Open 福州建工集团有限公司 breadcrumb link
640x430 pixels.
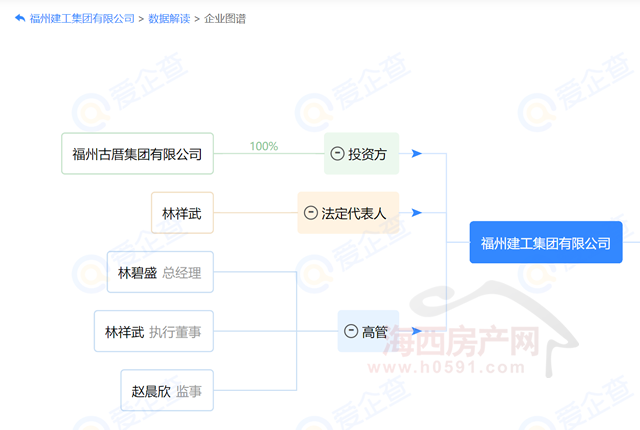pyautogui.click(x=82, y=19)
